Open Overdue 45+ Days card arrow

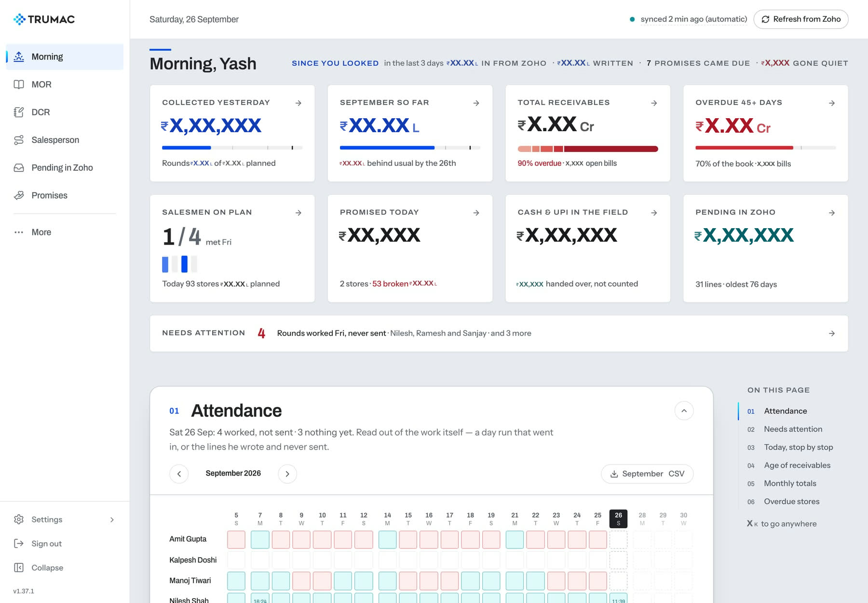832,103
